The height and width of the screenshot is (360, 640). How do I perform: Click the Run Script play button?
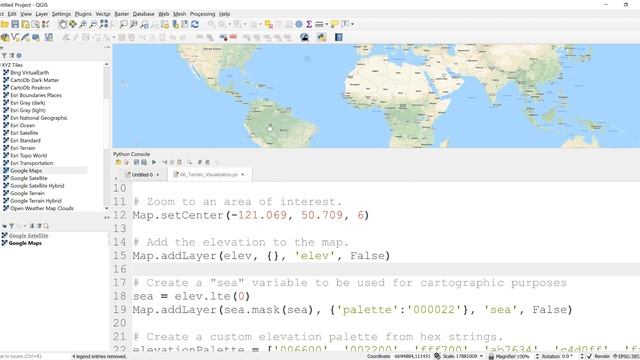[x=154, y=162]
